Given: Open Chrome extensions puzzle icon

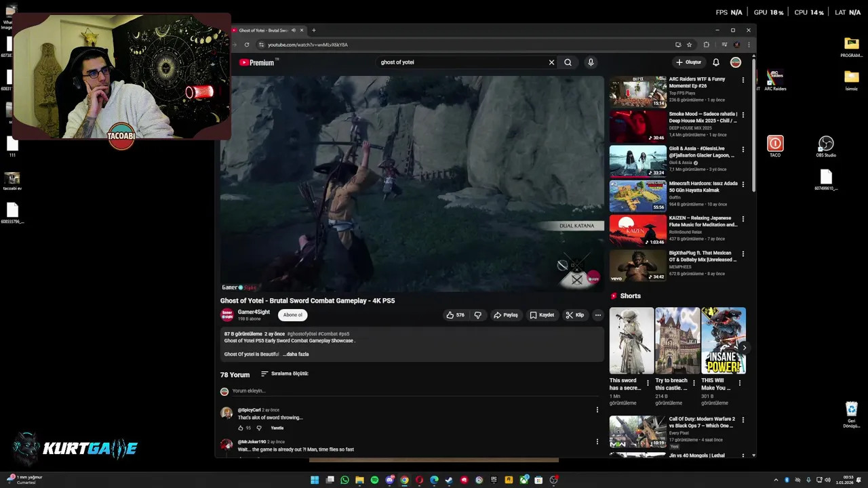Looking at the screenshot, I should (706, 45).
